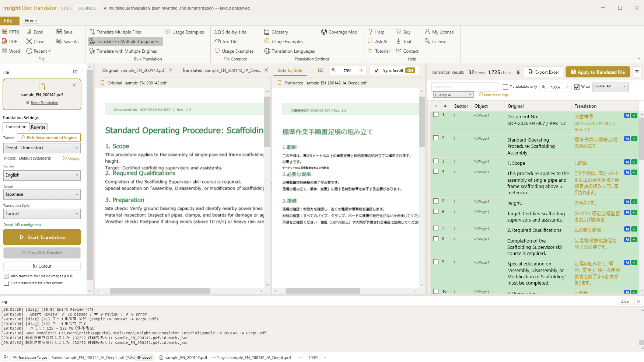Switch to the Rewrite settings tab

[38, 127]
